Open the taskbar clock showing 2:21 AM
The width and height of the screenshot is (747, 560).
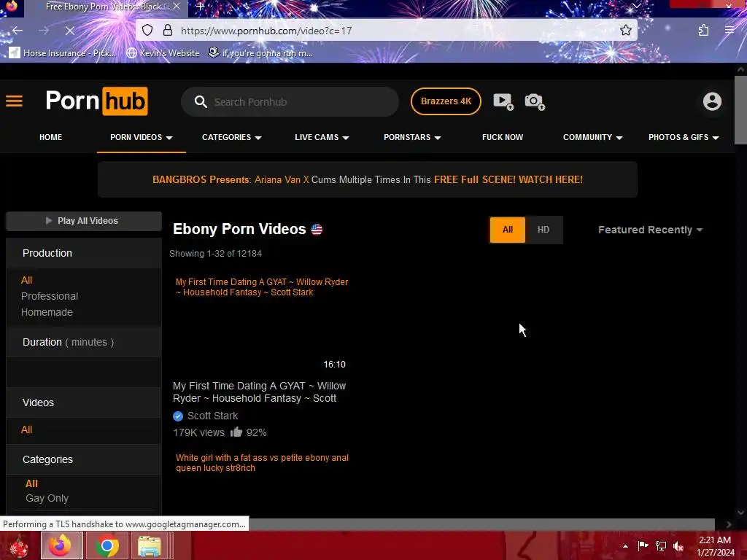pyautogui.click(x=716, y=546)
